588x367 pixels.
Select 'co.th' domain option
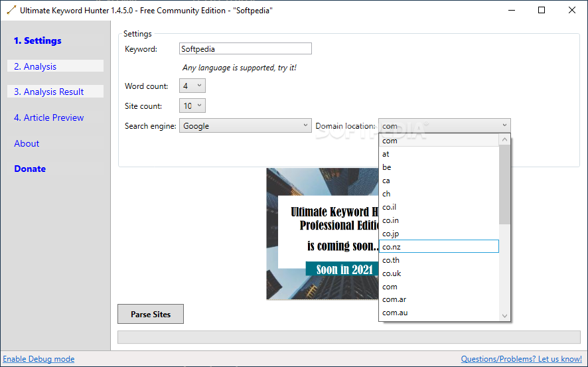[x=439, y=260]
